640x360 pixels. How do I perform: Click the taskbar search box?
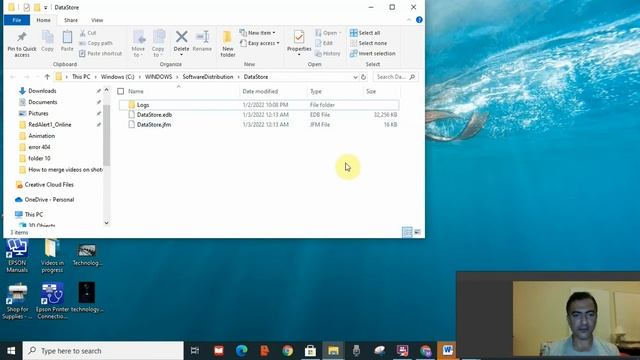coord(103,351)
